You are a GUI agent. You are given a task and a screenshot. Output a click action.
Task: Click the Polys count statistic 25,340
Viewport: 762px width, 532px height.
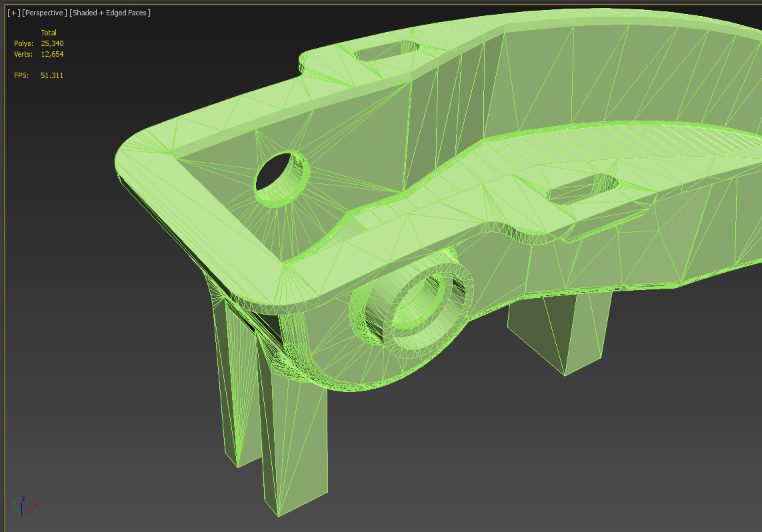tap(52, 43)
